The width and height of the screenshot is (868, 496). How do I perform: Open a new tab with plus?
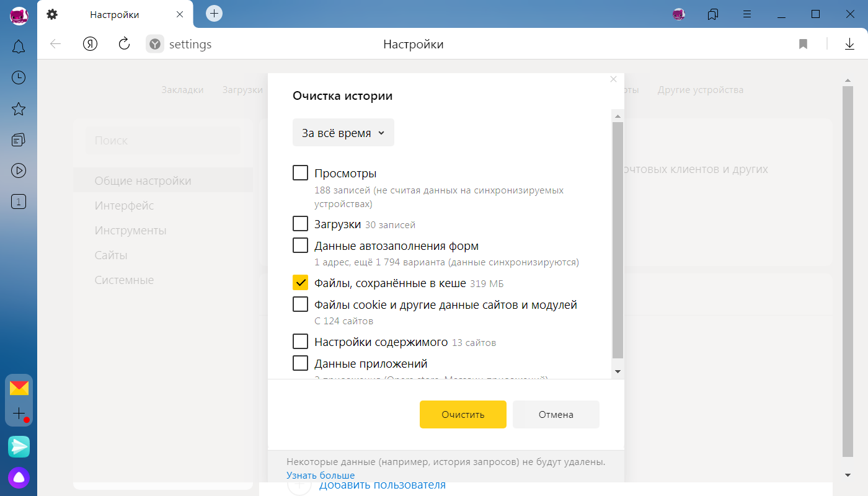214,13
